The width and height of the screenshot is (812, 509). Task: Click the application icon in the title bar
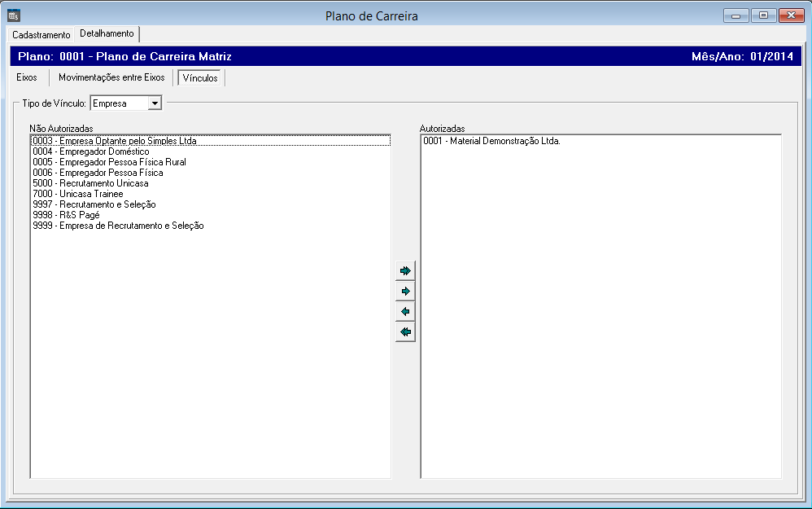pos(13,15)
